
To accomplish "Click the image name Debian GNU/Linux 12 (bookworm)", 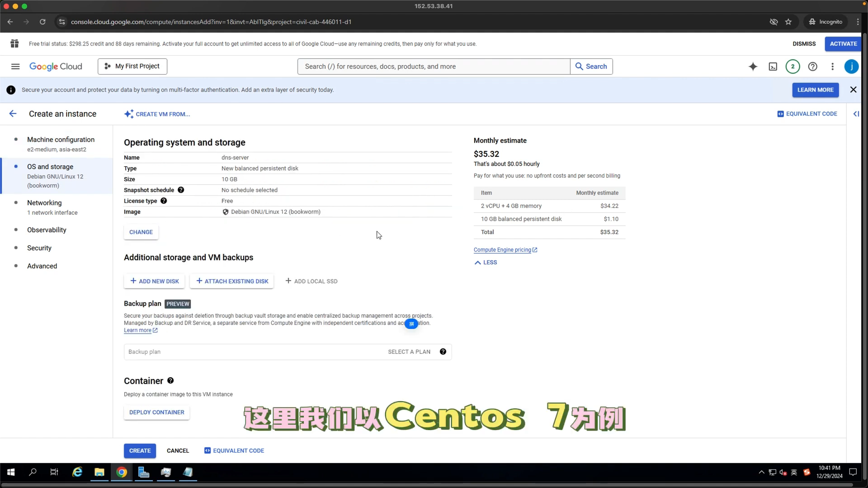I will click(275, 211).
